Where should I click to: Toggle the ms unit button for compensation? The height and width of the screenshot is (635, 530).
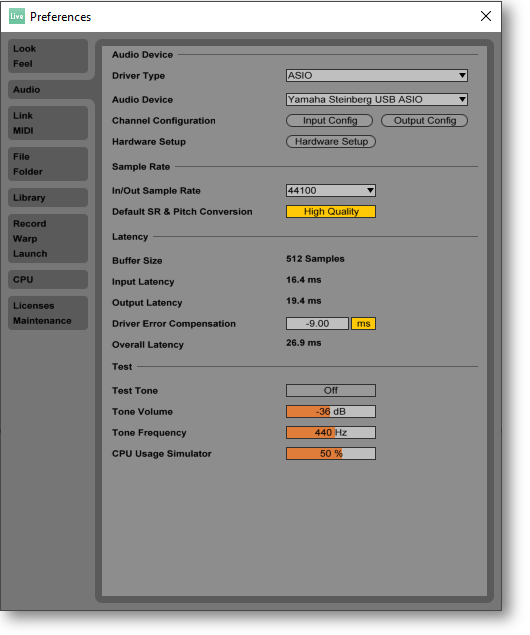coord(363,324)
